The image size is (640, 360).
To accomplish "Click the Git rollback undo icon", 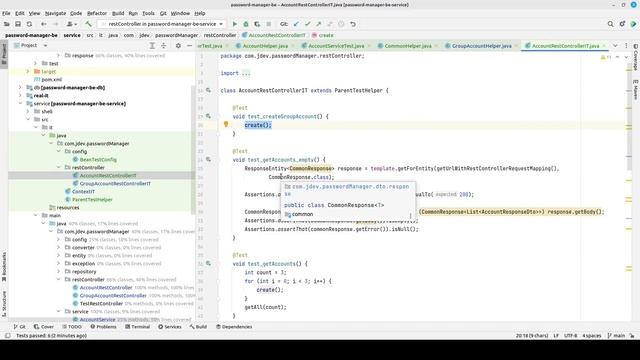I will click(x=353, y=24).
